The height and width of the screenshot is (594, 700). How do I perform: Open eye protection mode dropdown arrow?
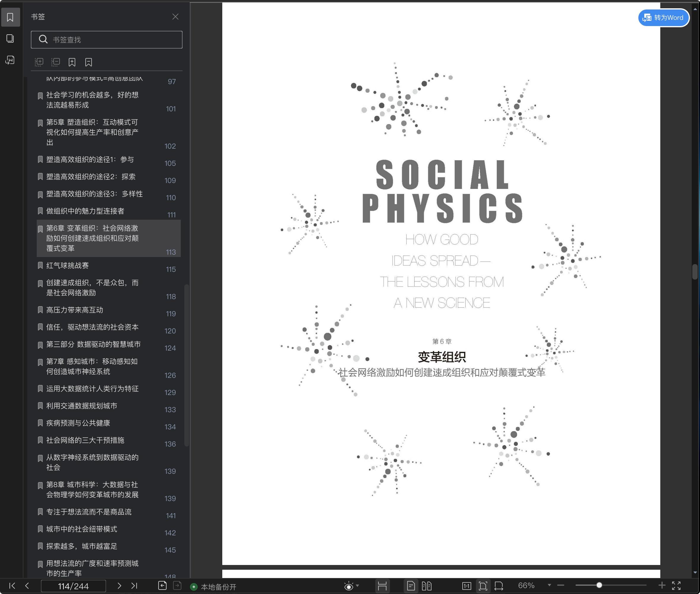[x=358, y=586]
